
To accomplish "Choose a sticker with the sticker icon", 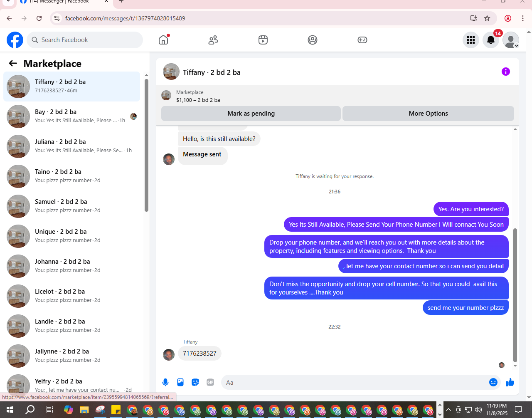I will click(195, 382).
